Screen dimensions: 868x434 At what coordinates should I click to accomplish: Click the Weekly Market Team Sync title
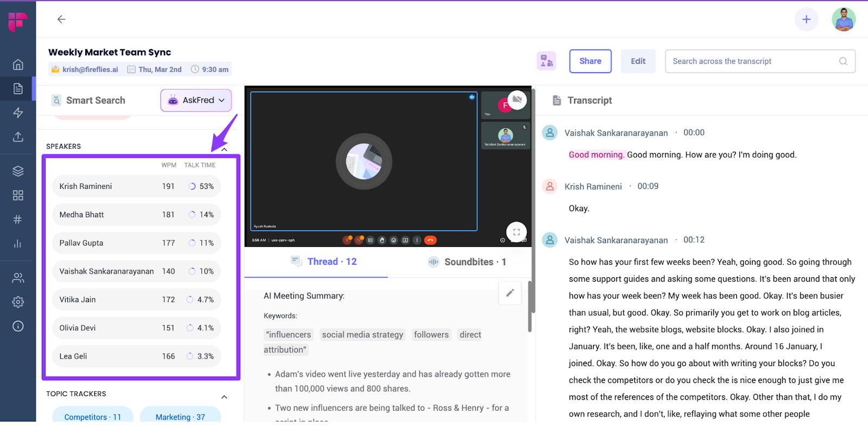point(110,52)
